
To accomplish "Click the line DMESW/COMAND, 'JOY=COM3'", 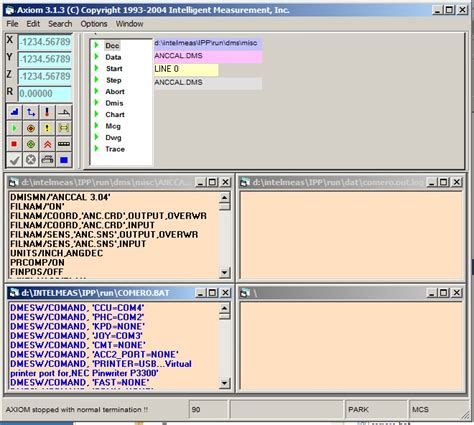I will click(x=76, y=336).
